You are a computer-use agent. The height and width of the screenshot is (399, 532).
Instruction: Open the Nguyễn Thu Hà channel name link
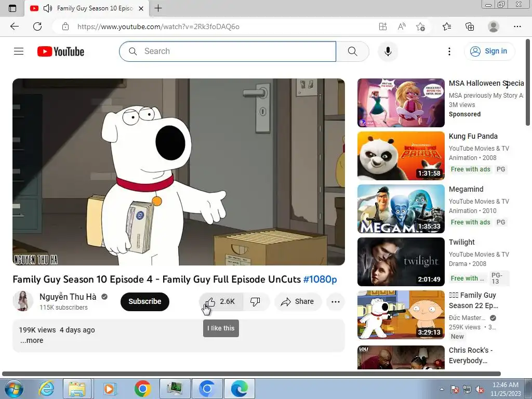(x=68, y=297)
